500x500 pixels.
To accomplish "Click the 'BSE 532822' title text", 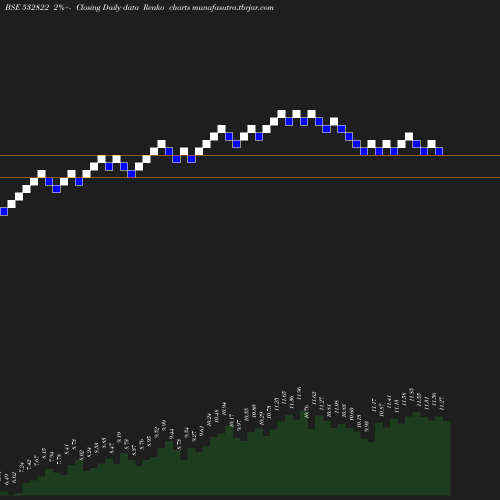I will pyautogui.click(x=27, y=8).
